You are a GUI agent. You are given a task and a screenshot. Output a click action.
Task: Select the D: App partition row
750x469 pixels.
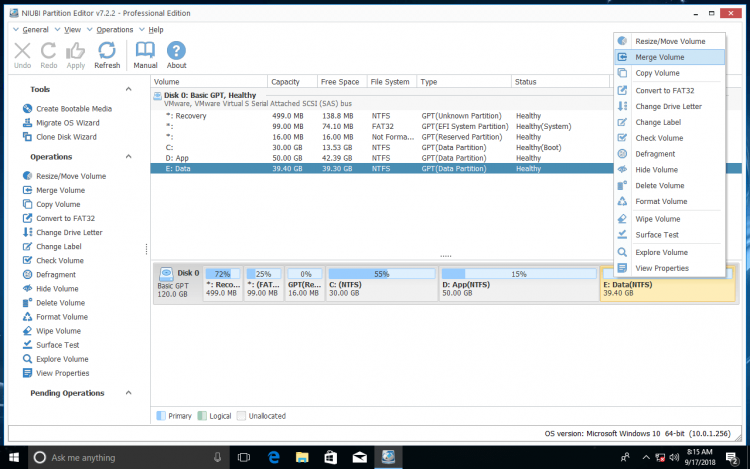pos(383,158)
